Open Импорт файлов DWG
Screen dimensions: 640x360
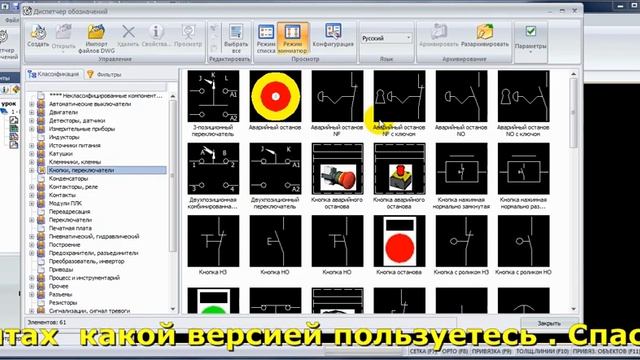96,39
